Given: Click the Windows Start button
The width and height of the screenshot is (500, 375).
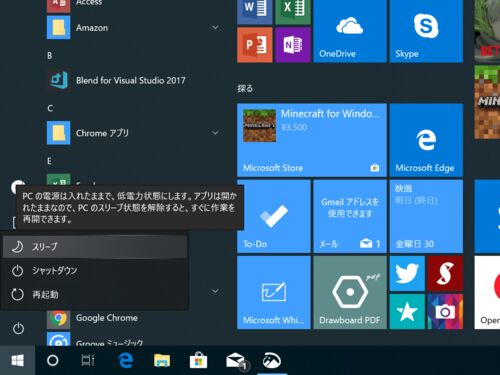Looking at the screenshot, I should click(17, 360).
